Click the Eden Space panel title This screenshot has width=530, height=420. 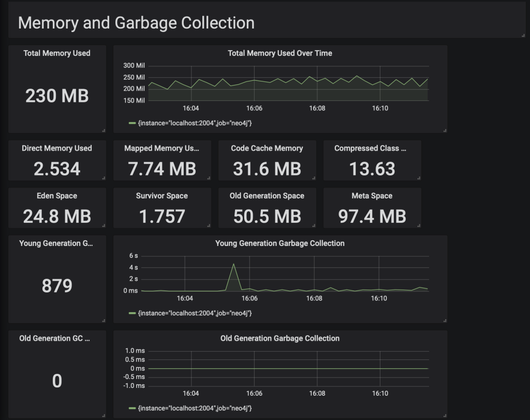[57, 196]
